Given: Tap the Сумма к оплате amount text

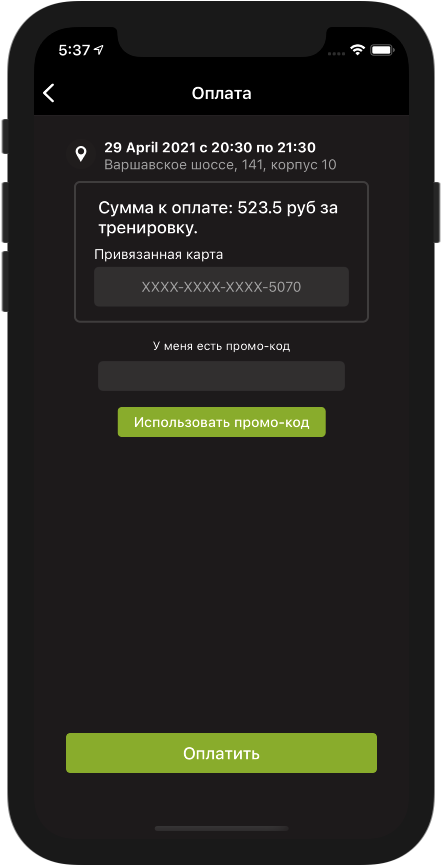Looking at the screenshot, I should pos(218,218).
